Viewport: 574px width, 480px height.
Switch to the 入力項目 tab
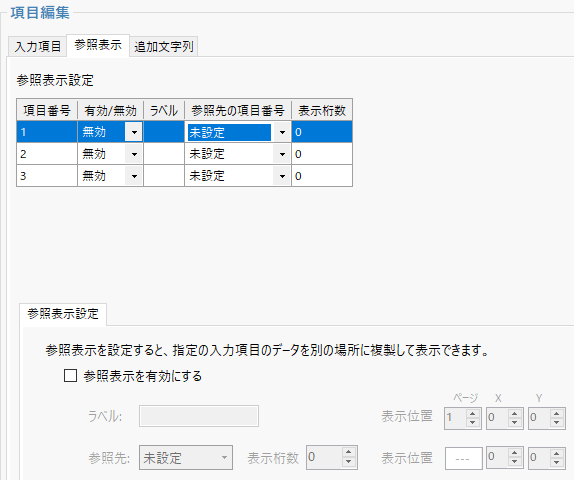(38, 47)
